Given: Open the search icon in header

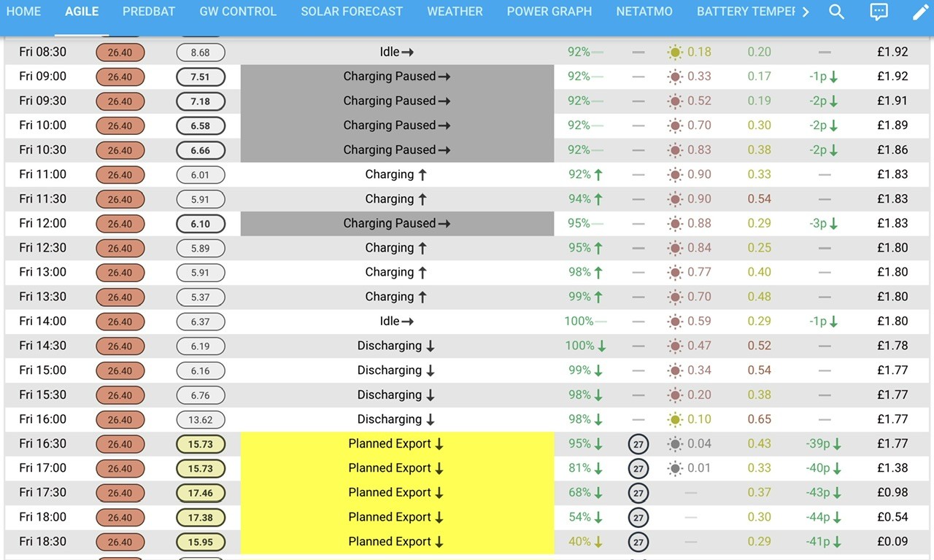Looking at the screenshot, I should click(837, 12).
